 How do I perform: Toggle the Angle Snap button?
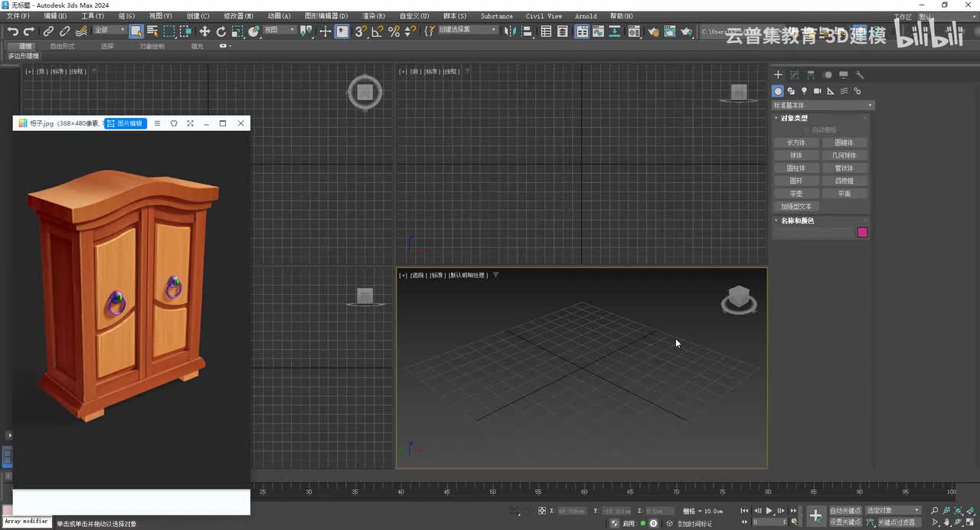(x=377, y=31)
